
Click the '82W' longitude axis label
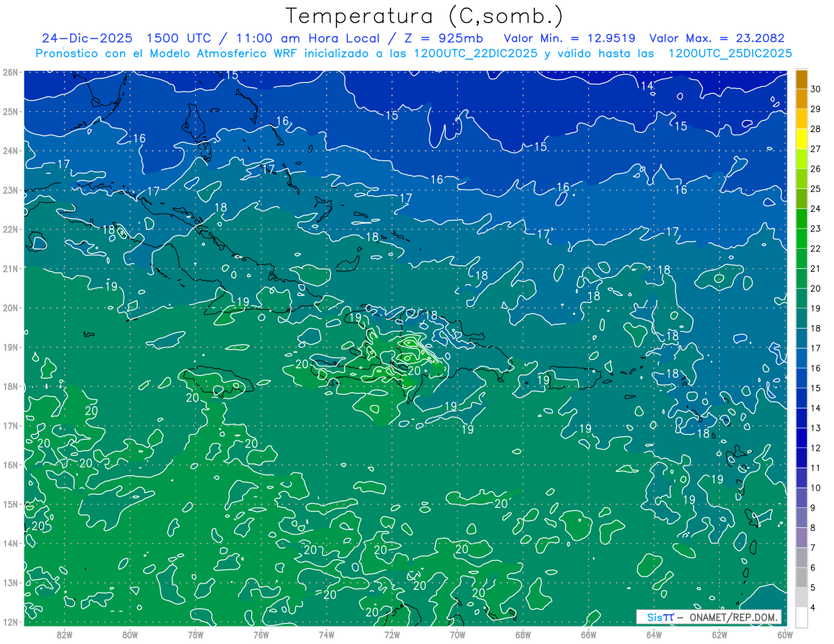(x=65, y=634)
